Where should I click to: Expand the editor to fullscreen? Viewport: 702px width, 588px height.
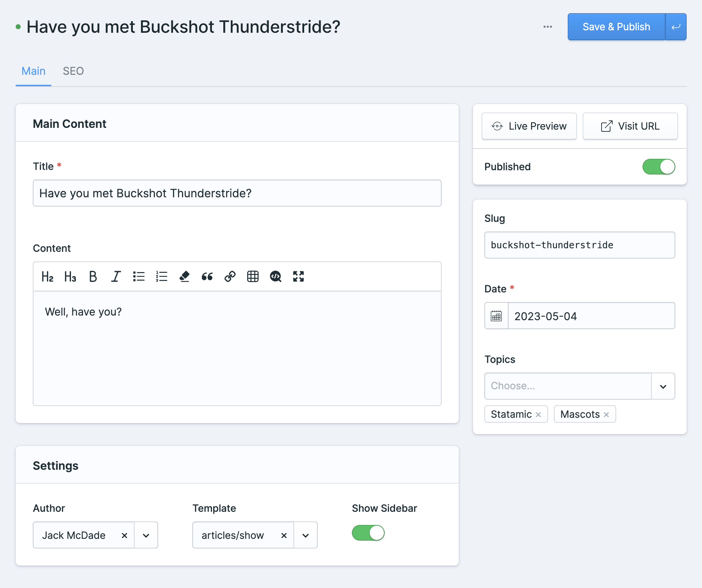[x=298, y=276]
